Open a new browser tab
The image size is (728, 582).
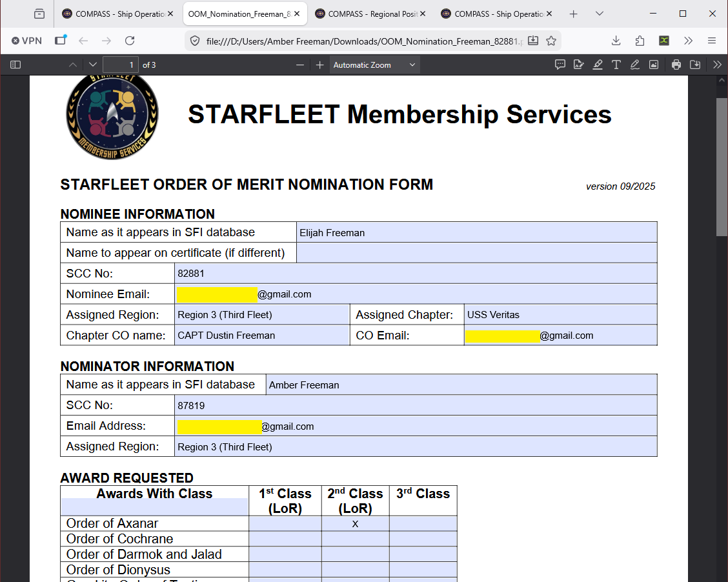573,14
